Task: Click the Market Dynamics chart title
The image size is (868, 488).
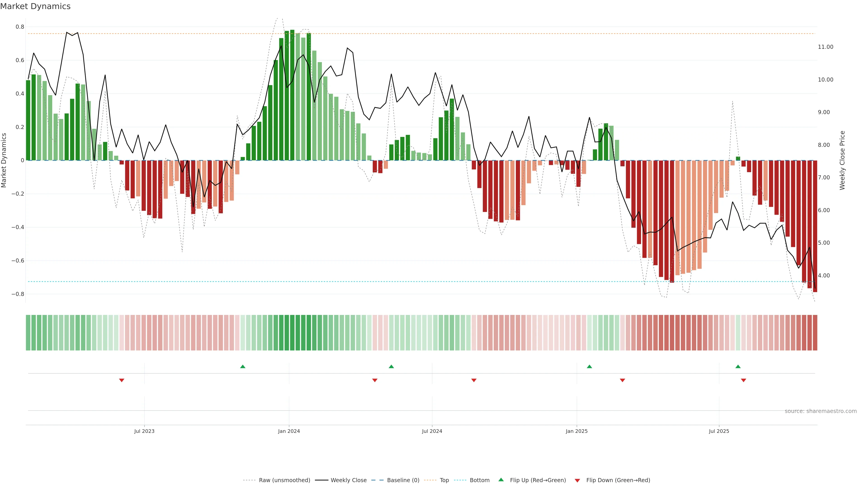Action: pos(35,6)
